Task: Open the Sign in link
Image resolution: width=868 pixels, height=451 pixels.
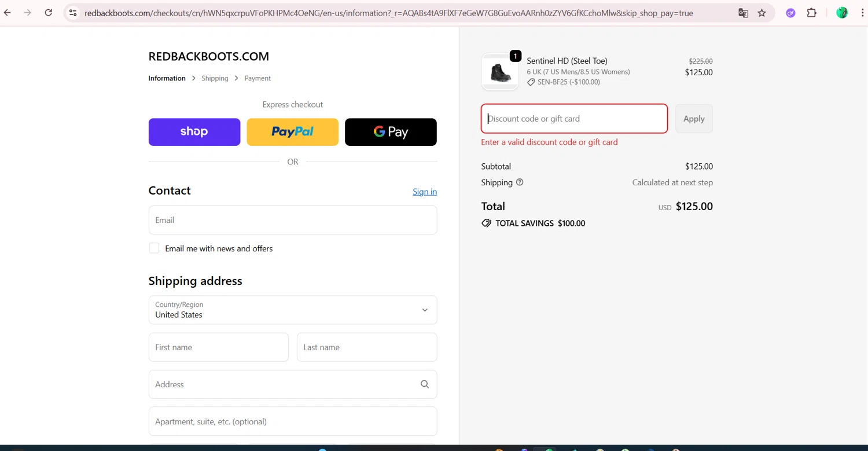Action: [425, 192]
